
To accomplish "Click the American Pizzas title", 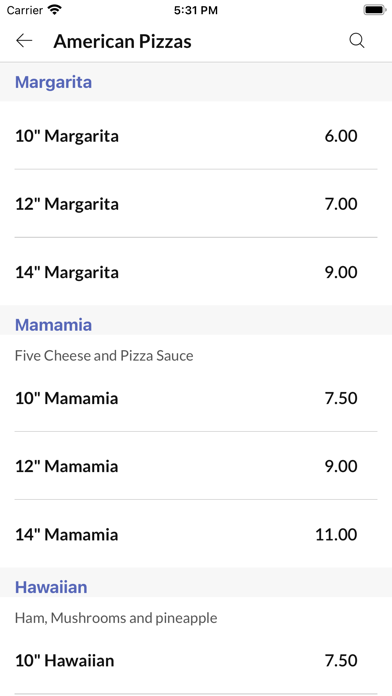I will coord(123,41).
